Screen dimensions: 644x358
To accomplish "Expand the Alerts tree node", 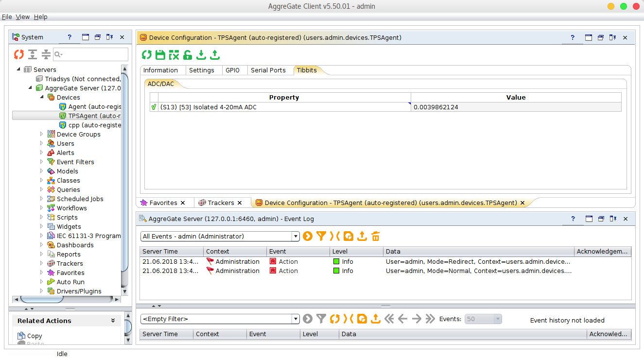I will click(42, 153).
